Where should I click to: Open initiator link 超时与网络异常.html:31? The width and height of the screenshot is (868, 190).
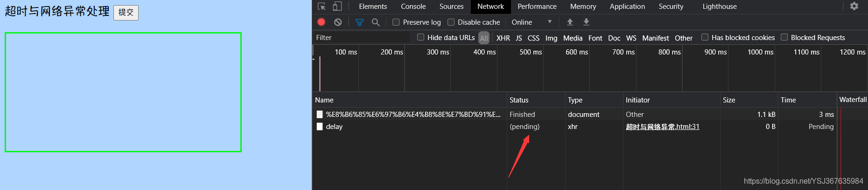point(662,127)
